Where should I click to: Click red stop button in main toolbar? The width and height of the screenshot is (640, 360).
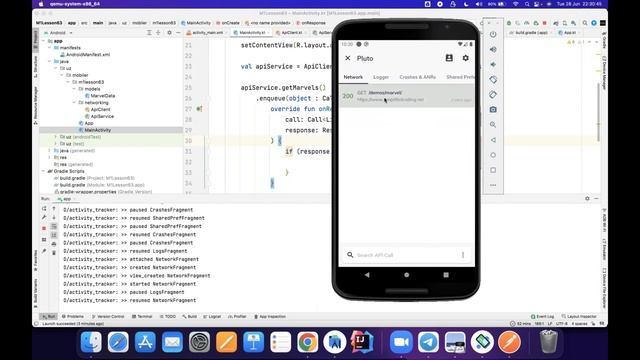coord(544,23)
